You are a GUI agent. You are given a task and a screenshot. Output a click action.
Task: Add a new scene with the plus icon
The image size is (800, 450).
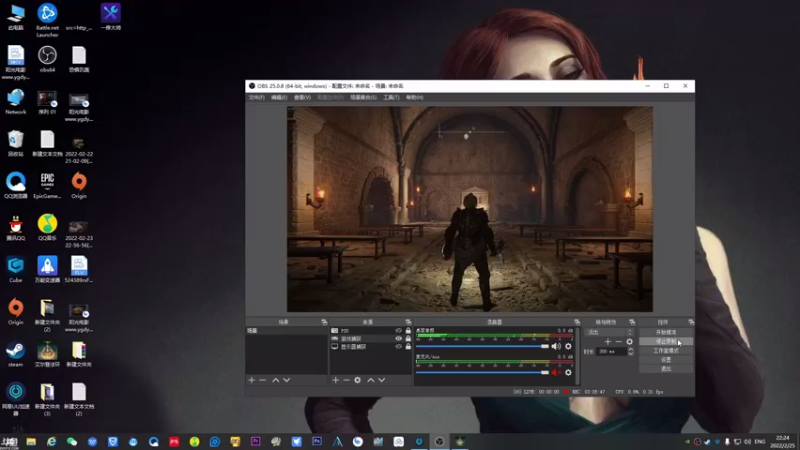[x=252, y=380]
